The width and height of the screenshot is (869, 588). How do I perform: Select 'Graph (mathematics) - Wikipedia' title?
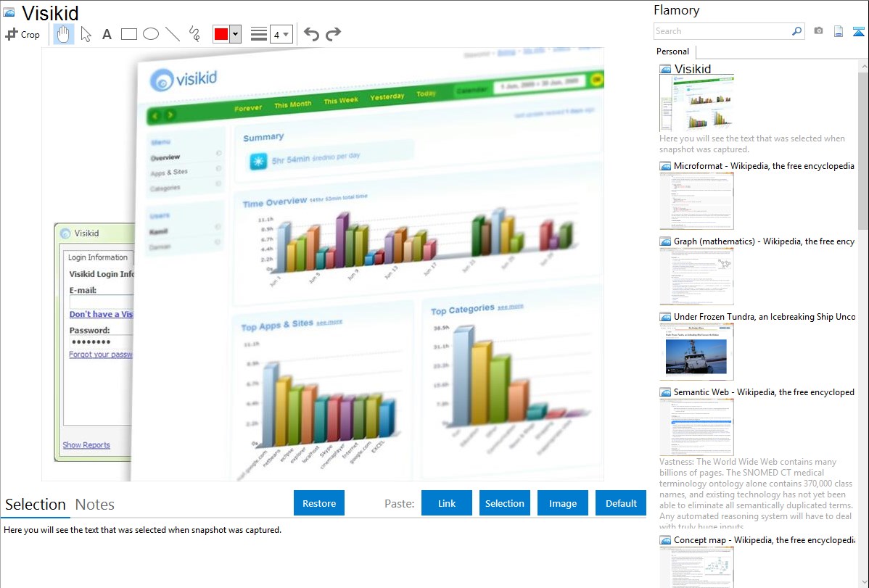[x=765, y=241]
